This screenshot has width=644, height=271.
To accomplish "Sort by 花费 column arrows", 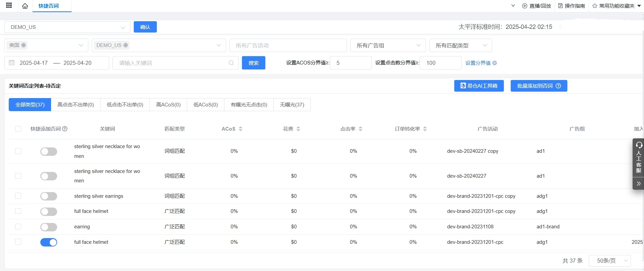I will coord(298,129).
